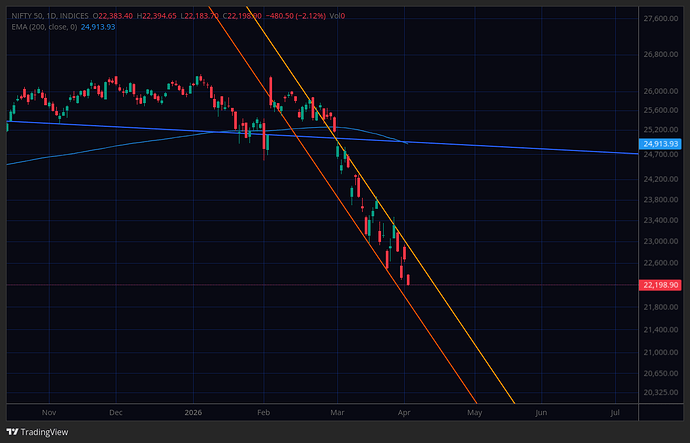
Task: Click the blue 24,913.93 EMA price-axis label
Action: click(x=660, y=144)
